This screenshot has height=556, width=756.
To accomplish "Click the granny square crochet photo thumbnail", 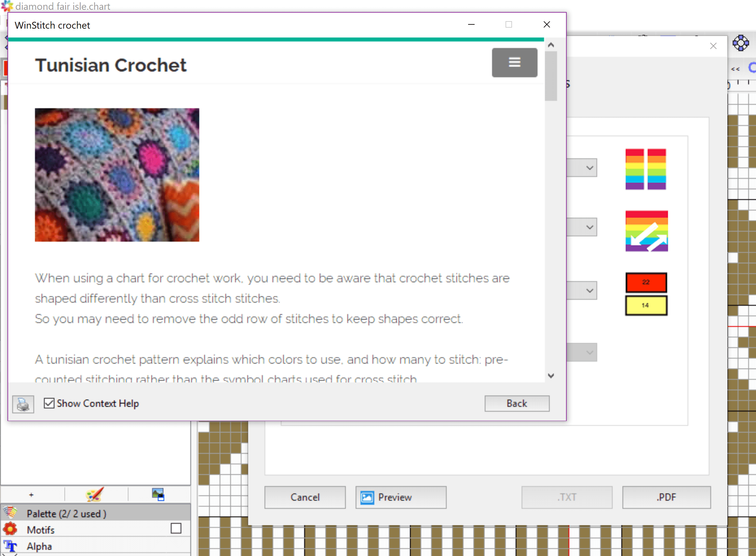I will pyautogui.click(x=116, y=174).
